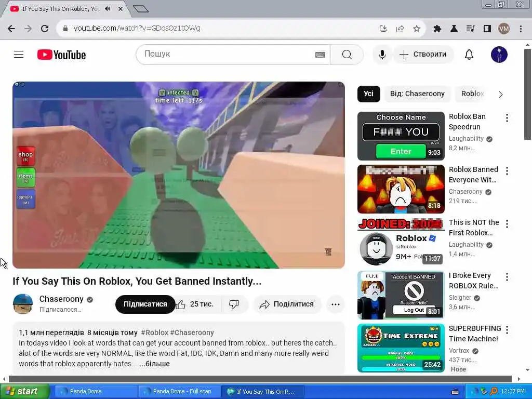This screenshot has height=399, width=532.
Task: Click the horizontal scrollbar at bottom
Action: 260,379
